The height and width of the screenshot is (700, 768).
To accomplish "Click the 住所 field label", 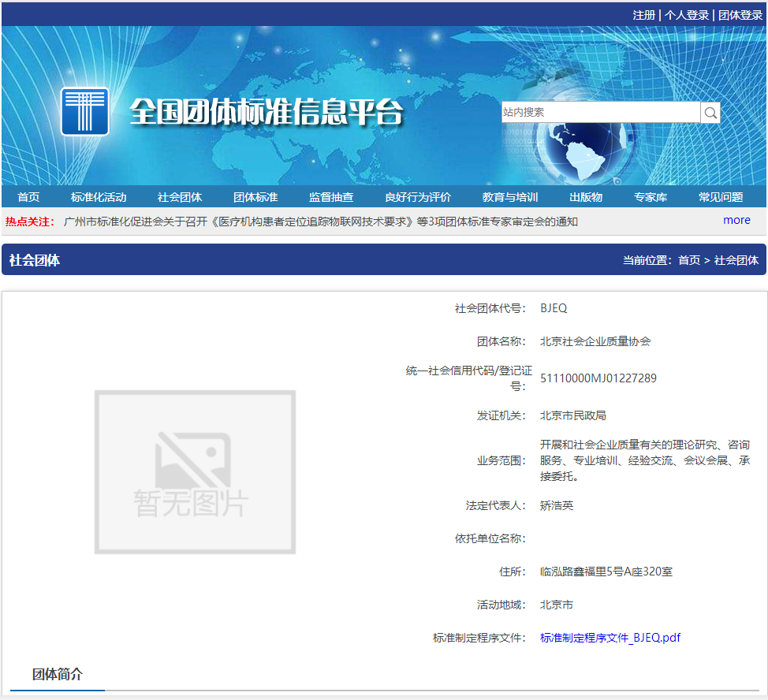I will [x=513, y=572].
